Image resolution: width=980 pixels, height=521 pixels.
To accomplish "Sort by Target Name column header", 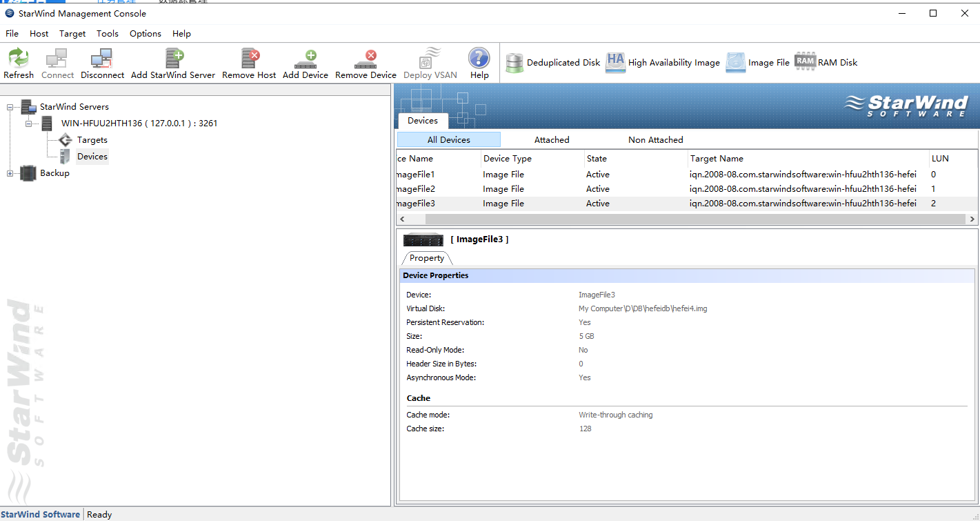I will (808, 159).
